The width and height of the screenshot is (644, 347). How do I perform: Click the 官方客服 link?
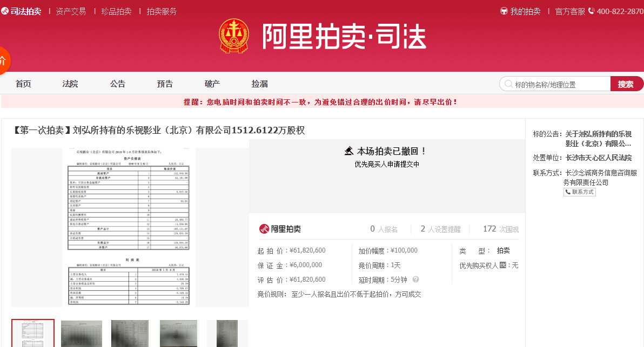coord(570,11)
